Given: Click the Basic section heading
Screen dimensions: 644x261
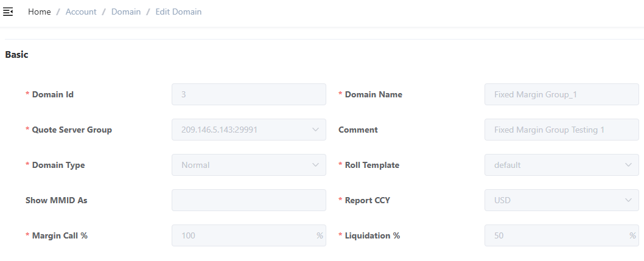Looking at the screenshot, I should pyautogui.click(x=16, y=55).
